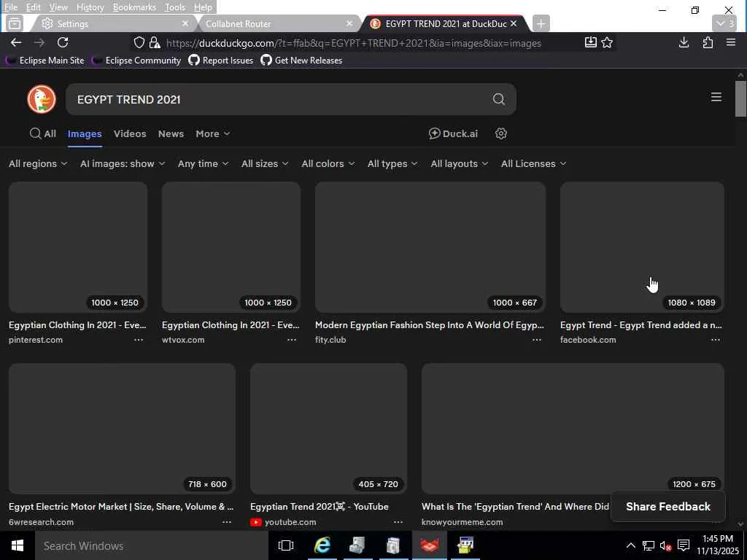Open options dots for youtube.com result

pos(398,522)
